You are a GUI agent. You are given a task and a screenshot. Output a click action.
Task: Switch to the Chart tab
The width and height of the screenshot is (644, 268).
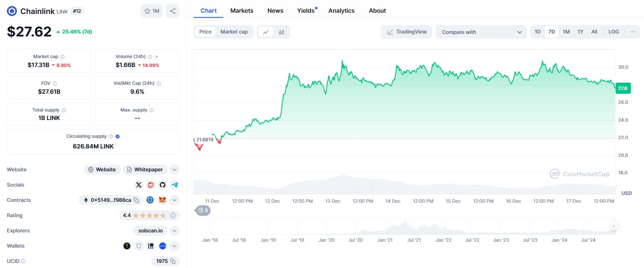[x=208, y=11]
